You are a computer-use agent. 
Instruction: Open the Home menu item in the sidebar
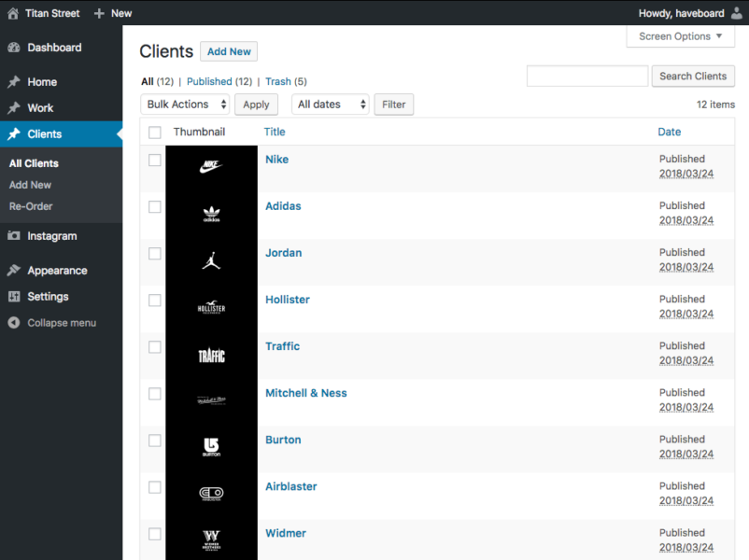tap(61, 81)
